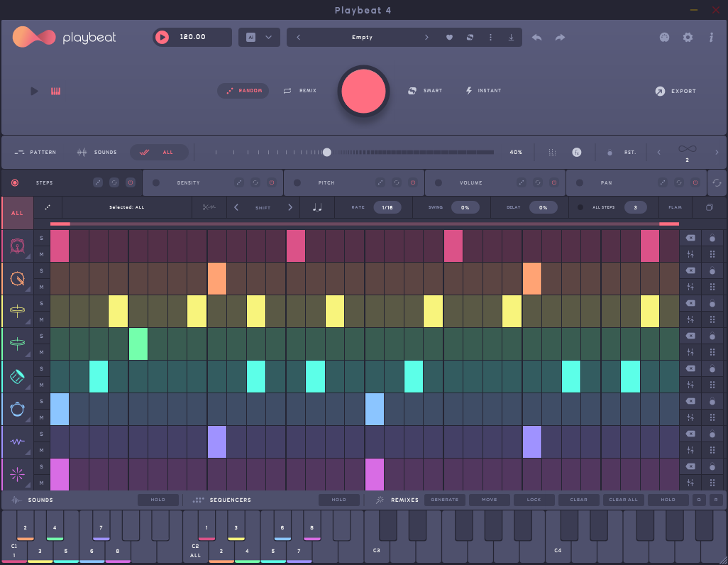Go to previous infinity loop setting
The width and height of the screenshot is (728, 565).
click(658, 152)
